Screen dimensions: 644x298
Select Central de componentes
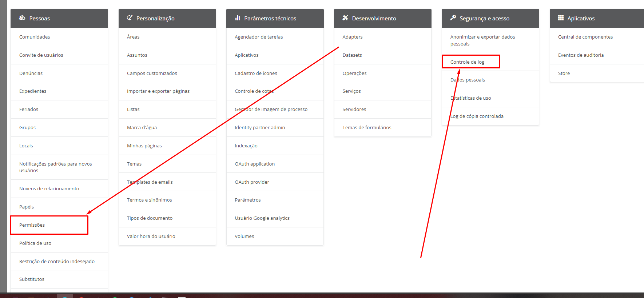(x=585, y=37)
